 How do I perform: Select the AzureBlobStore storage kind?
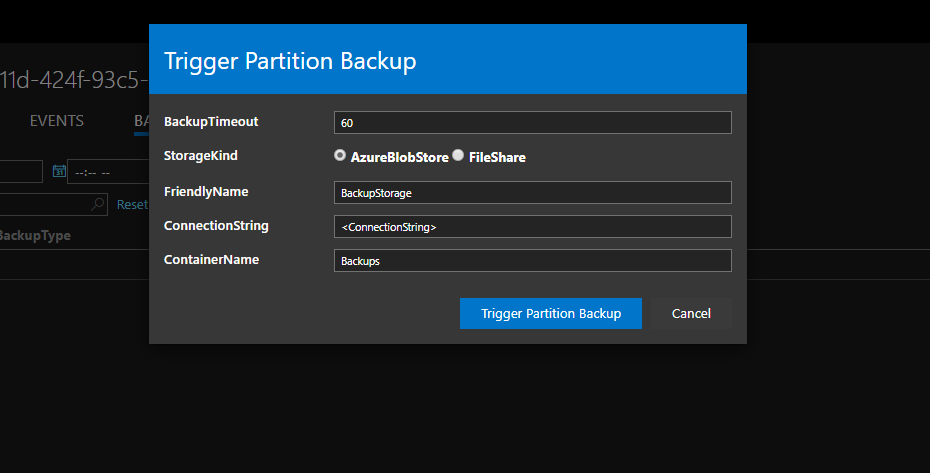coord(340,156)
